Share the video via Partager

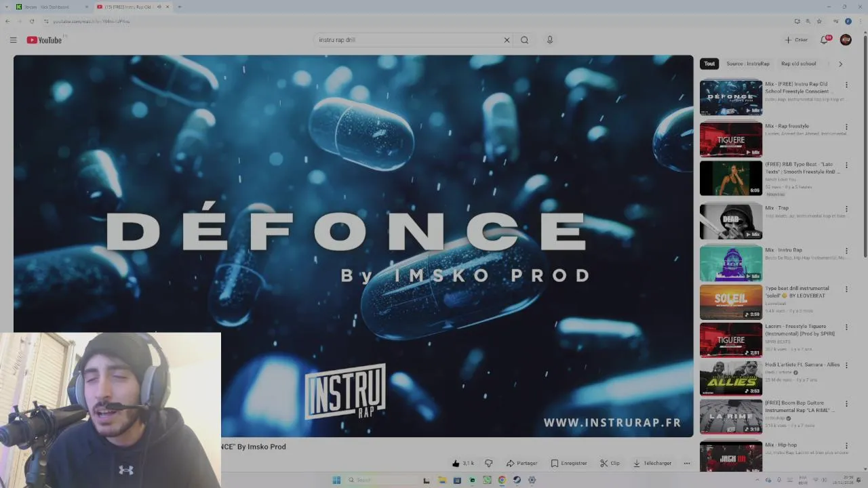point(521,464)
